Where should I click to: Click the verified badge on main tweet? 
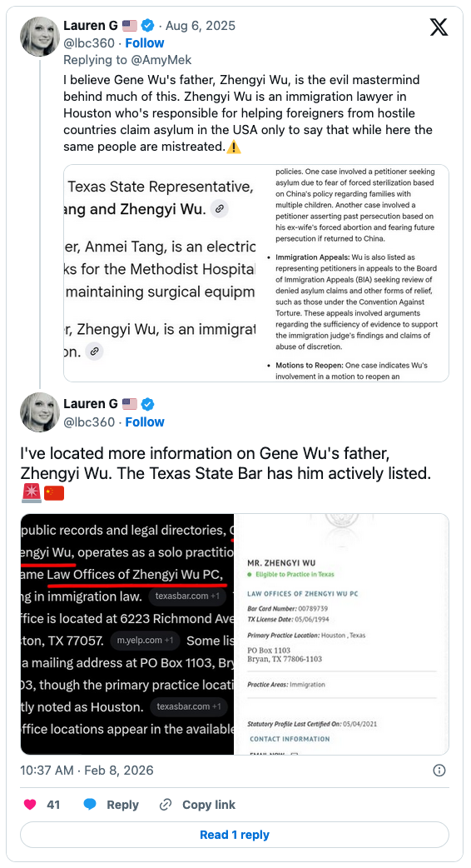pos(147,403)
